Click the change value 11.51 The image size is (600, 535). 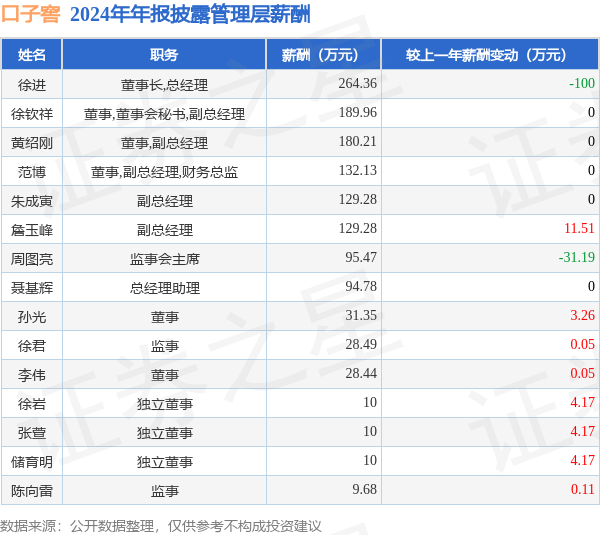[579, 228]
